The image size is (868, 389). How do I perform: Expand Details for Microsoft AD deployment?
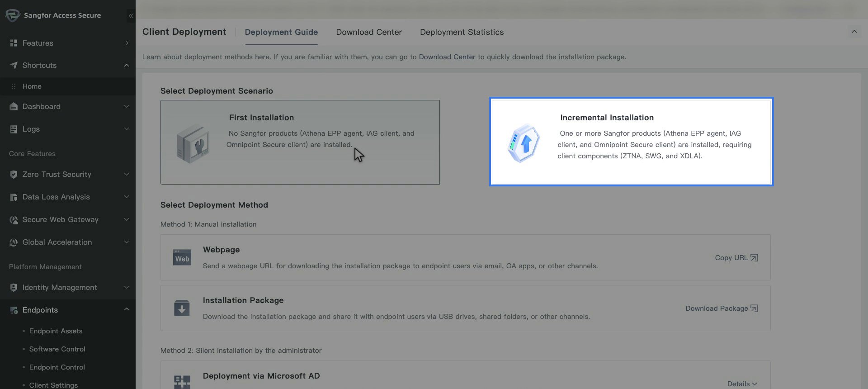point(742,384)
